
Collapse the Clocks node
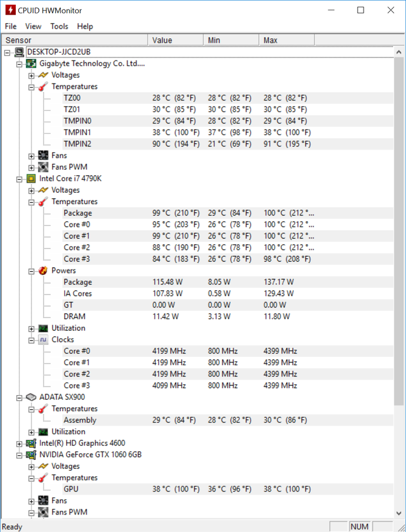click(x=31, y=341)
